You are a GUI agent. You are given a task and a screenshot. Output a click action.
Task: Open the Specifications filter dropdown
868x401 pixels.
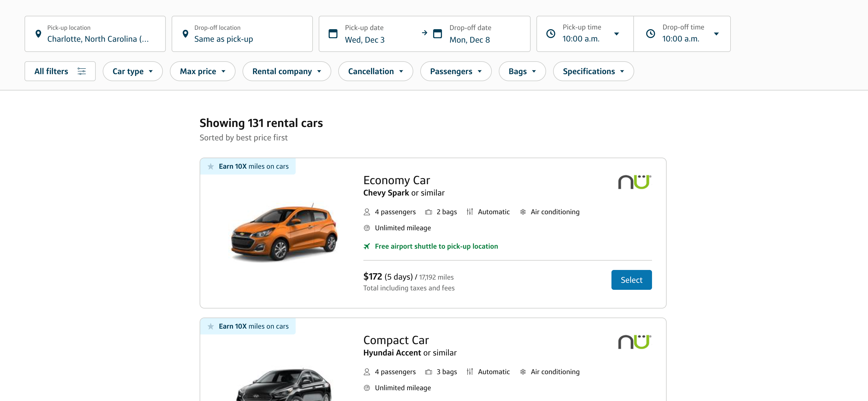tap(593, 71)
